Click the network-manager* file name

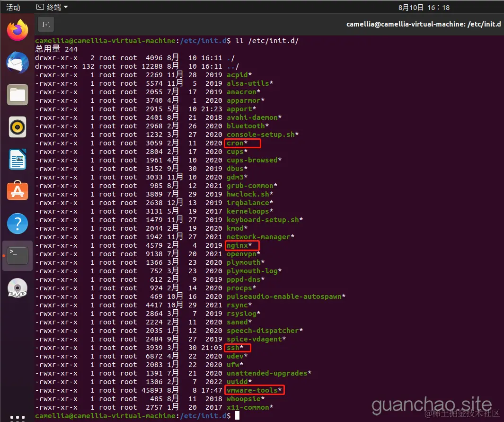point(260,237)
